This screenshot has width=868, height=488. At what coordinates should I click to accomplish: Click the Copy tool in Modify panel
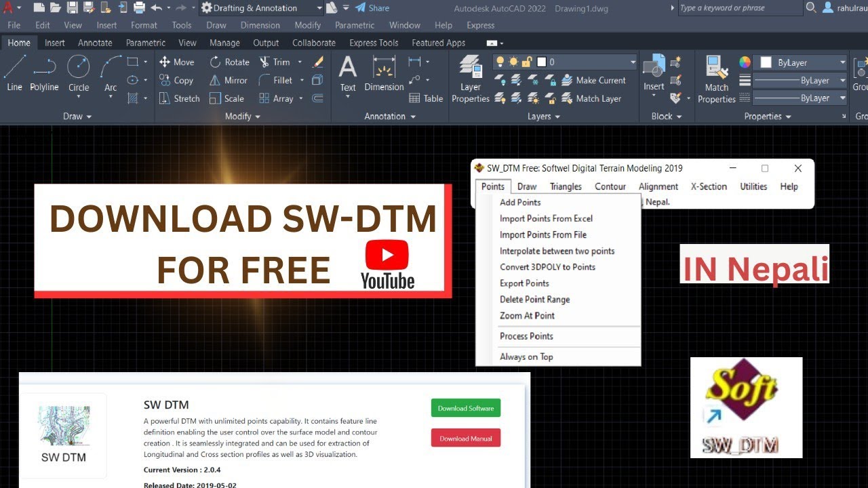pyautogui.click(x=176, y=80)
